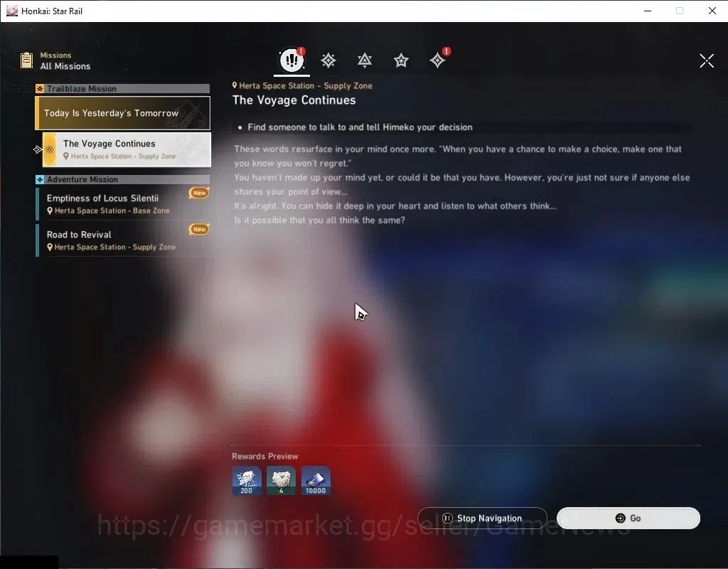The image size is (728, 569).
Task: Click the tracking marker beside The Voyage Continues
Action: (x=37, y=149)
